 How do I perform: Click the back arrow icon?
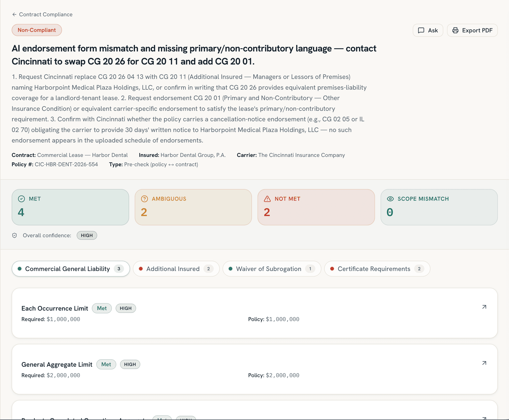[14, 14]
